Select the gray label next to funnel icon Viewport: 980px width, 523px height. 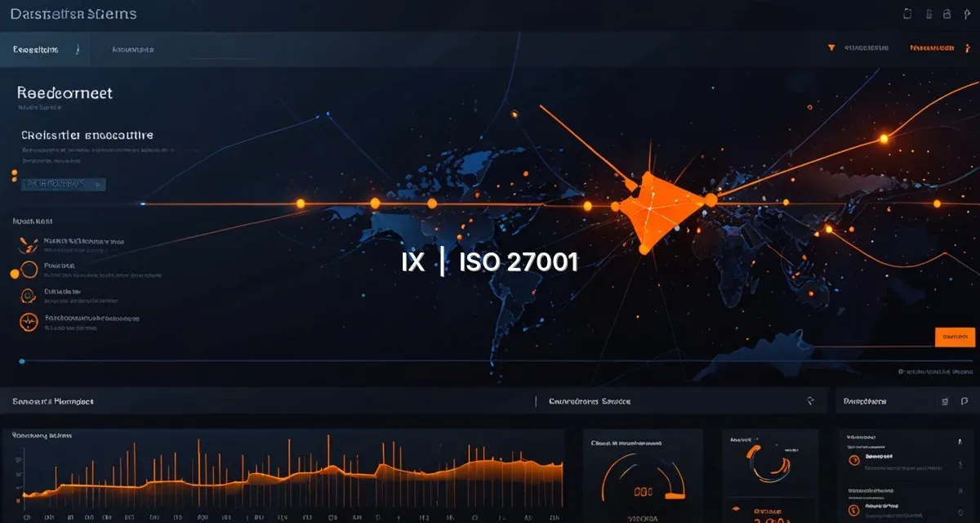pos(866,48)
